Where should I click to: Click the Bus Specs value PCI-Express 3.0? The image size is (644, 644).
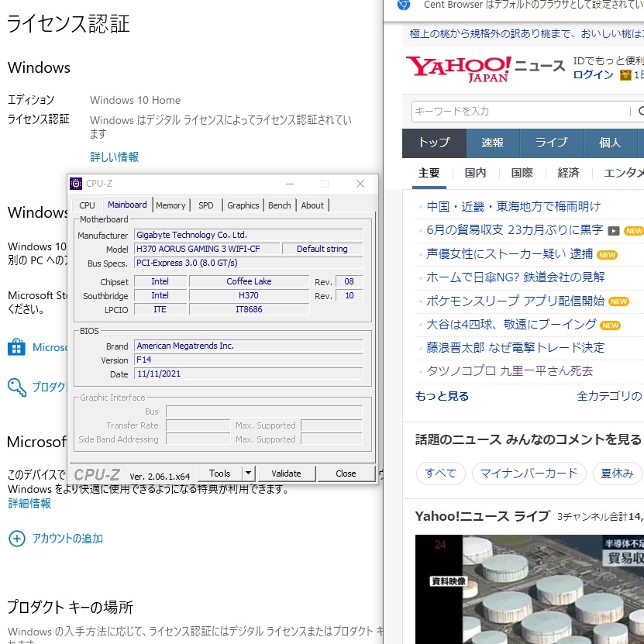[x=249, y=263]
